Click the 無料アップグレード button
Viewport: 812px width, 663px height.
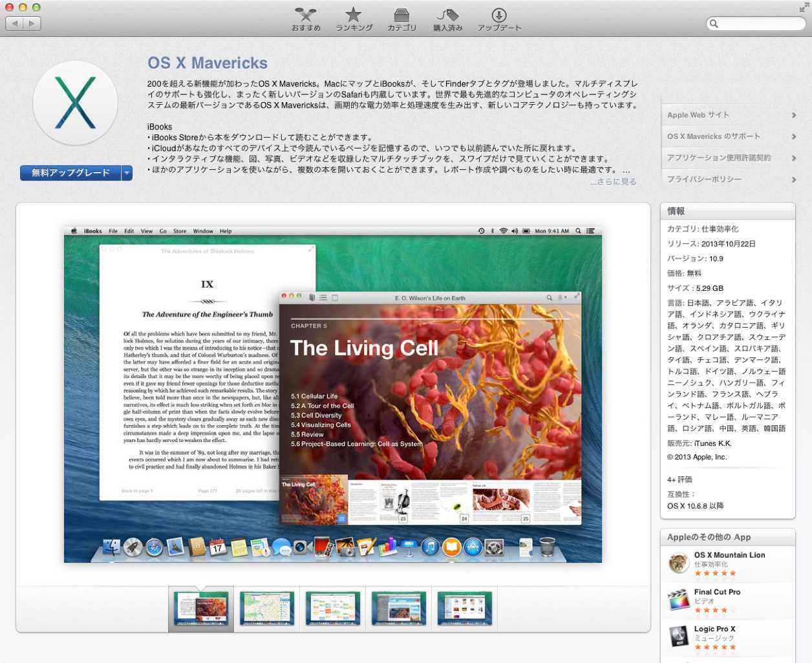coord(70,173)
